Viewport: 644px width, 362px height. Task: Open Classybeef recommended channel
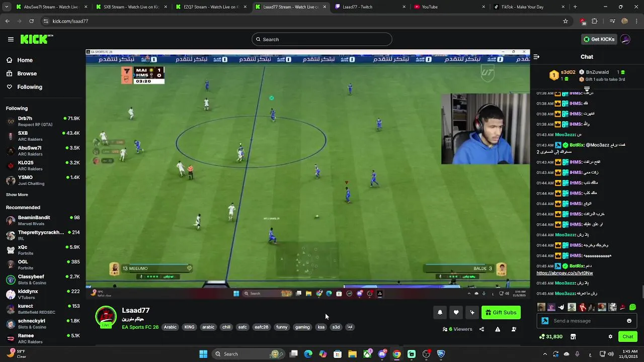click(43, 280)
